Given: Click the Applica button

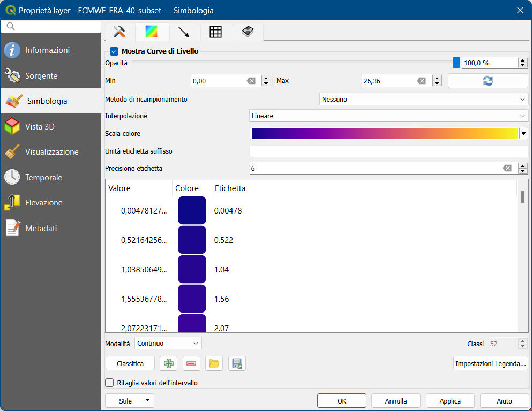Looking at the screenshot, I should (x=450, y=401).
